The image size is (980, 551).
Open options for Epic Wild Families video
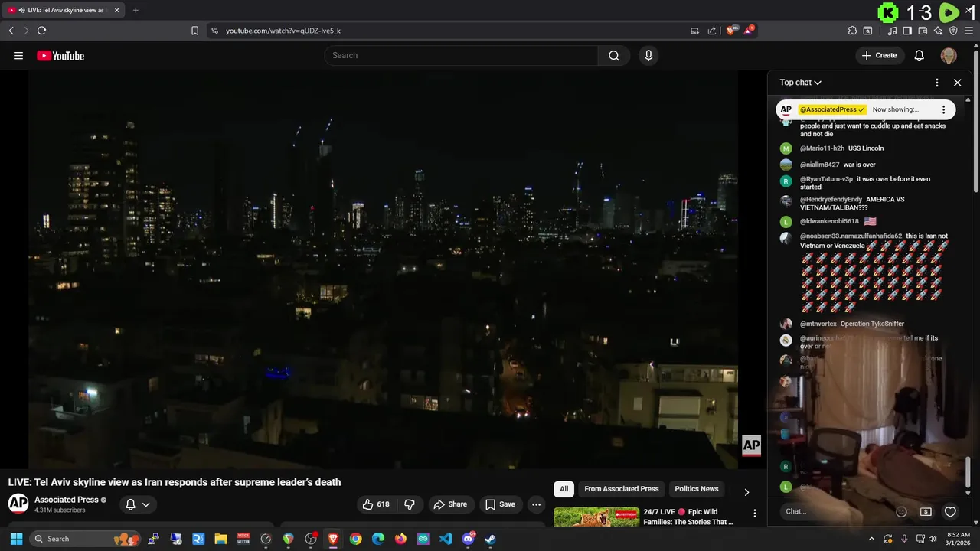pos(754,514)
